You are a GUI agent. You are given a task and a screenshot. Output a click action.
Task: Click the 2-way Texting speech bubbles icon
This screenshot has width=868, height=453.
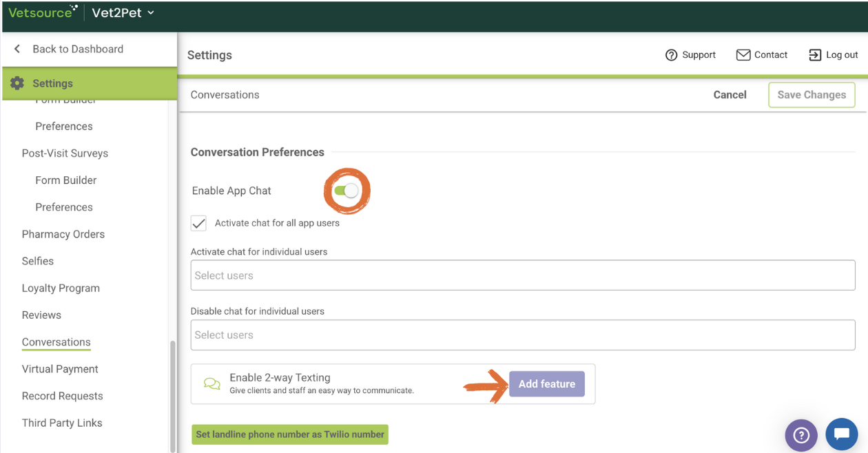tap(212, 384)
